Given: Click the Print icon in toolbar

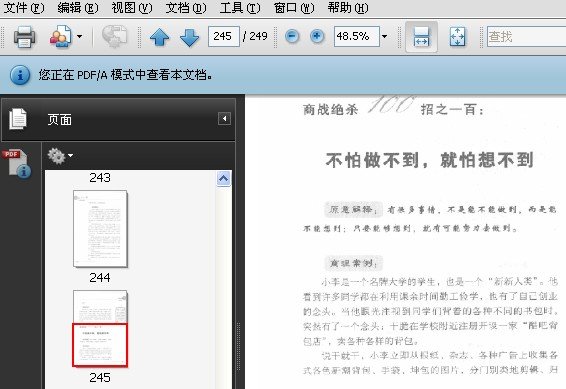Looking at the screenshot, I should pyautogui.click(x=24, y=36).
